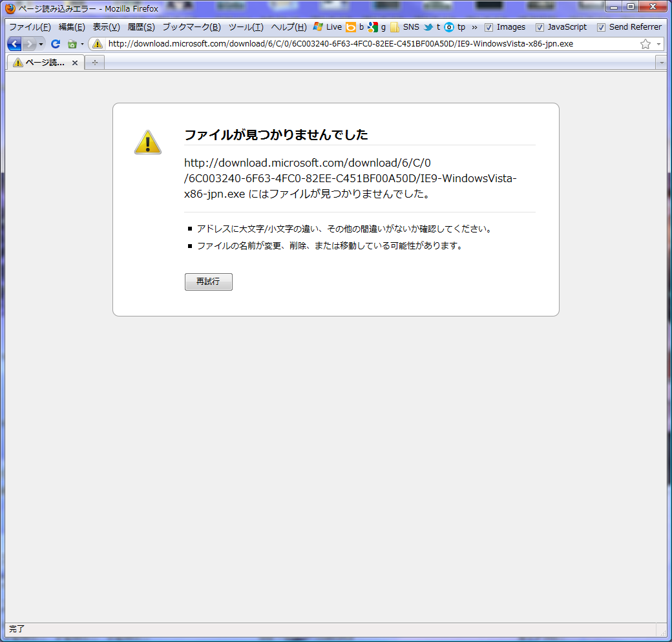The height and width of the screenshot is (642, 672).
Task: Open the address bar history dropdown
Action: click(658, 44)
